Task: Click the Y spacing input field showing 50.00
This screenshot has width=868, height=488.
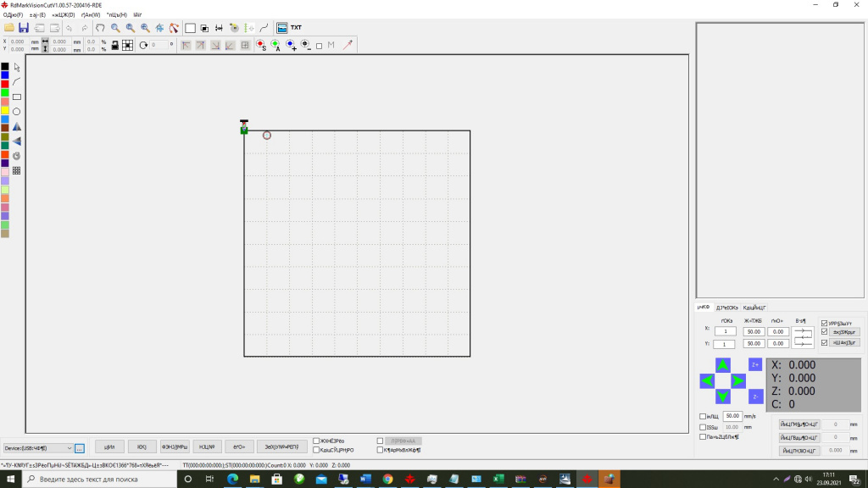Action: point(754,344)
